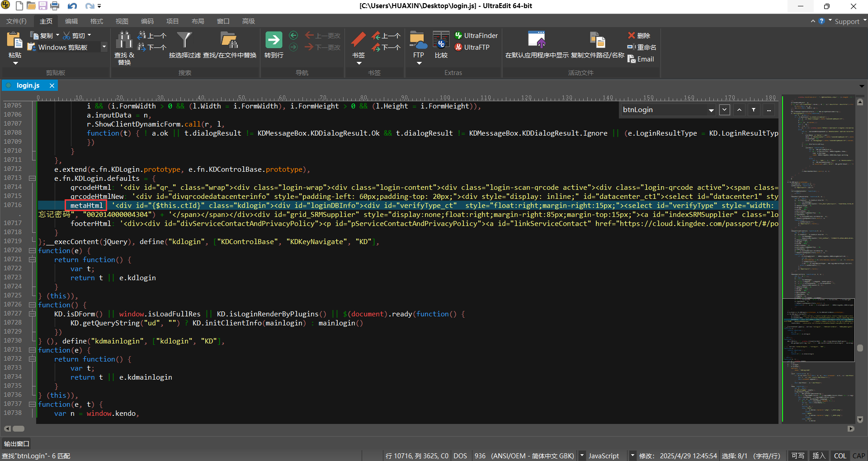Collapse the code fold at line 10713

[x=33, y=178]
